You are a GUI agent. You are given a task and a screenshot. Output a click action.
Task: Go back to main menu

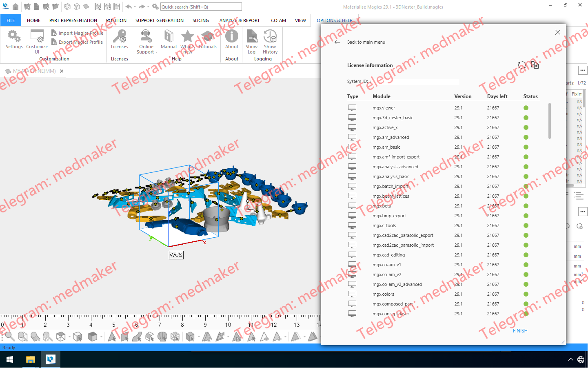click(337, 42)
